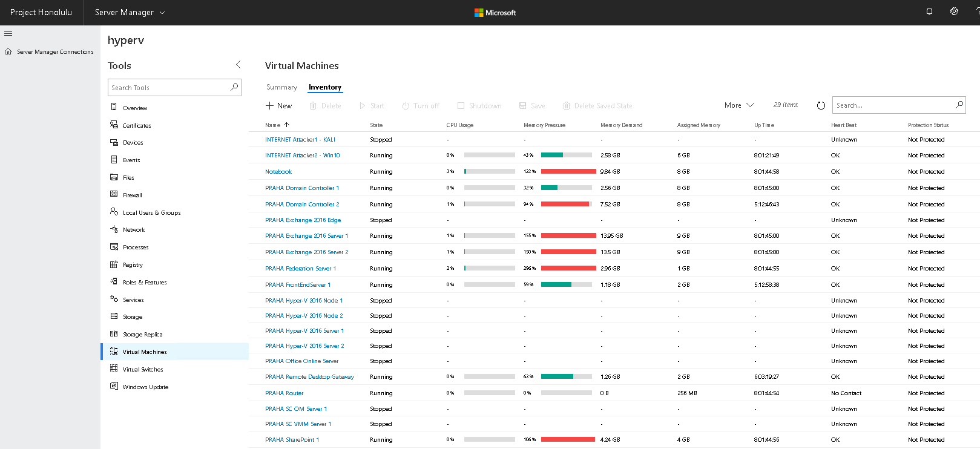
Task: Select the Inventory tab
Action: (x=325, y=87)
